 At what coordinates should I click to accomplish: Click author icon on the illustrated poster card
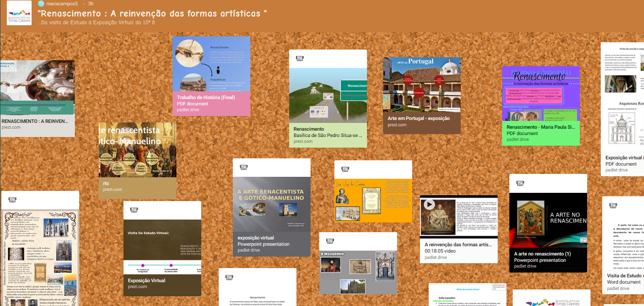click(x=12, y=200)
